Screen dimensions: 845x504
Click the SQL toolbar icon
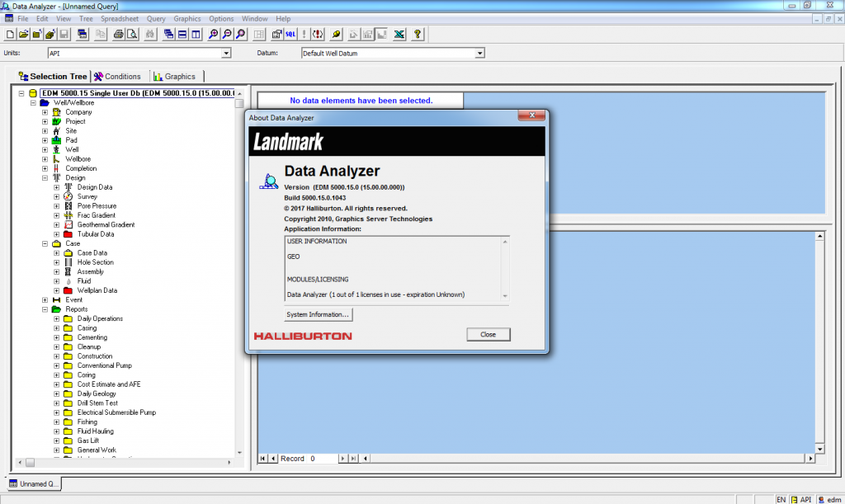coord(290,35)
